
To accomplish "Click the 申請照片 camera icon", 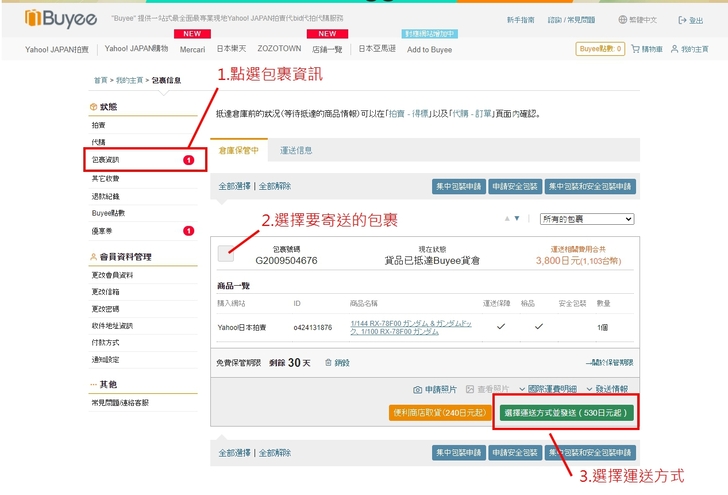I will click(x=419, y=389).
